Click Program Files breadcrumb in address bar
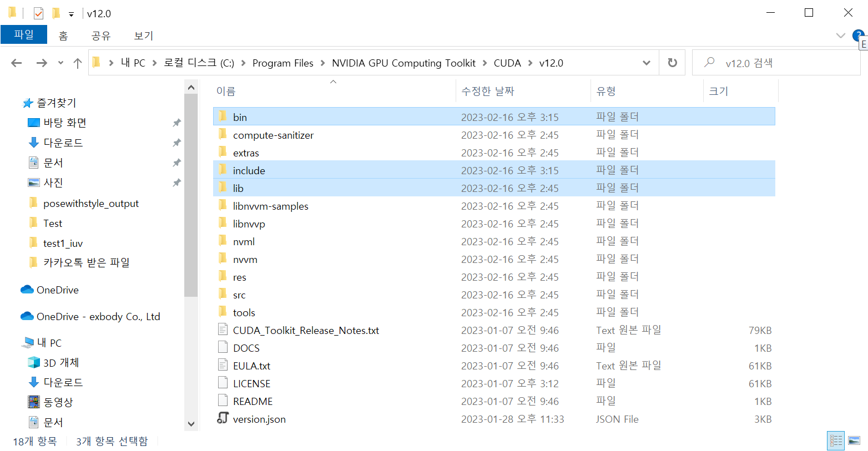The width and height of the screenshot is (868, 451). pos(283,63)
